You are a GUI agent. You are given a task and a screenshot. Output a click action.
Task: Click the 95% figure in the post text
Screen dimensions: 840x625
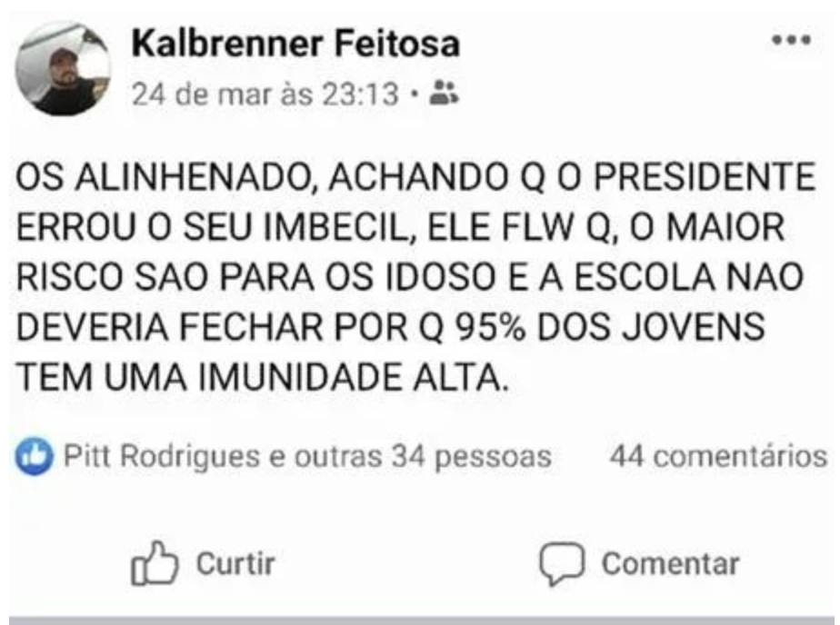(x=472, y=326)
